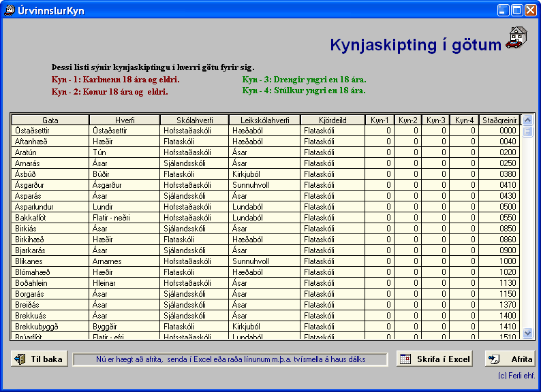Click the Staðgreinir column header
541x392 pixels.
(499, 120)
